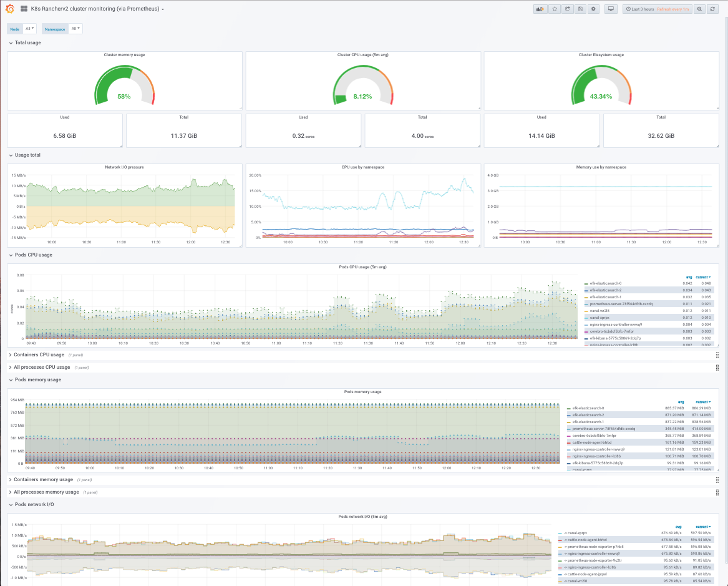Viewport: 728px width, 586px height.
Task: Expand Containers CPU usage row
Action: [39, 354]
